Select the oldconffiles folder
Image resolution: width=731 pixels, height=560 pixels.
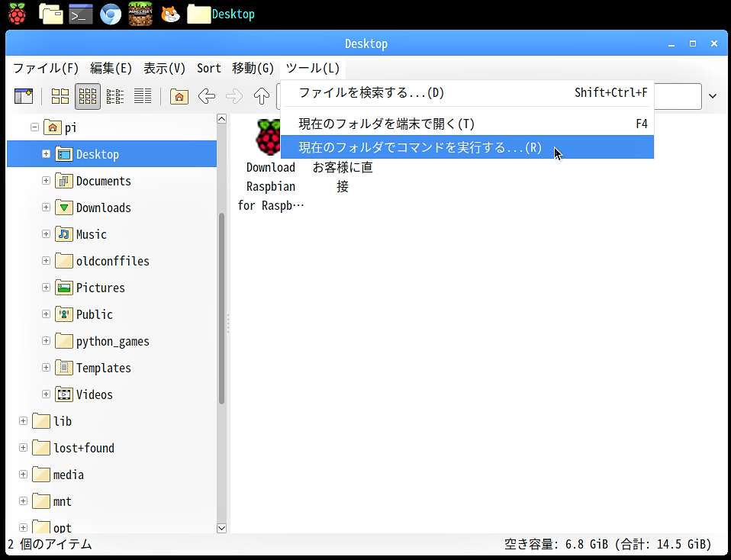point(102,261)
